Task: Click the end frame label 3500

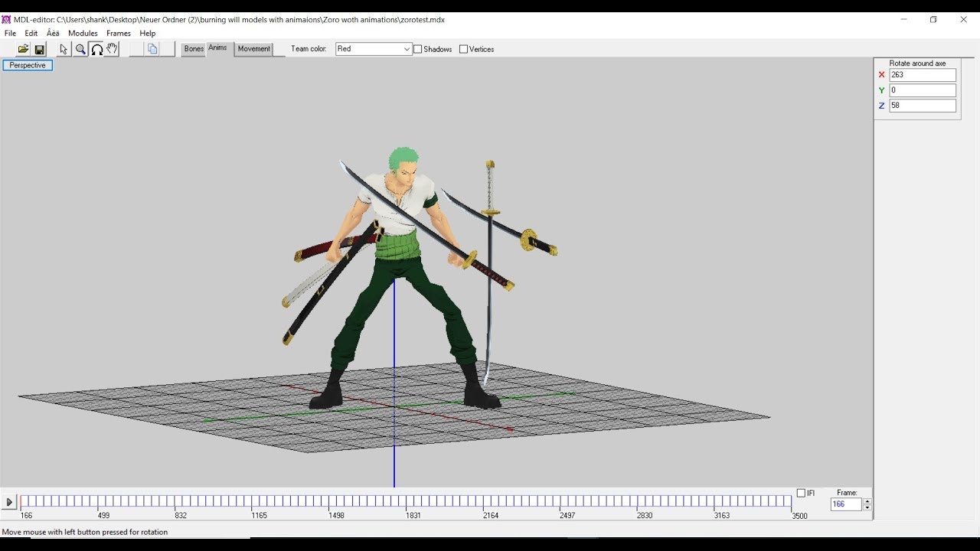Action: (799, 516)
